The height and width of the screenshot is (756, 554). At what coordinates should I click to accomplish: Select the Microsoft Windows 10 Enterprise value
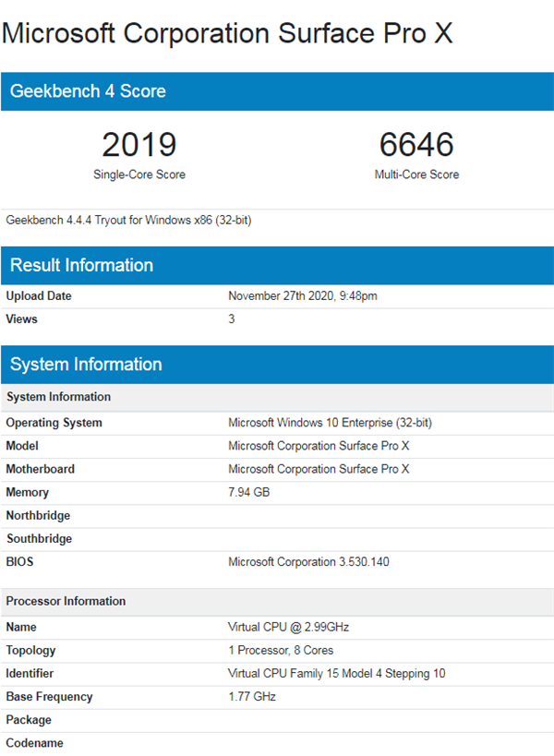tap(330, 423)
